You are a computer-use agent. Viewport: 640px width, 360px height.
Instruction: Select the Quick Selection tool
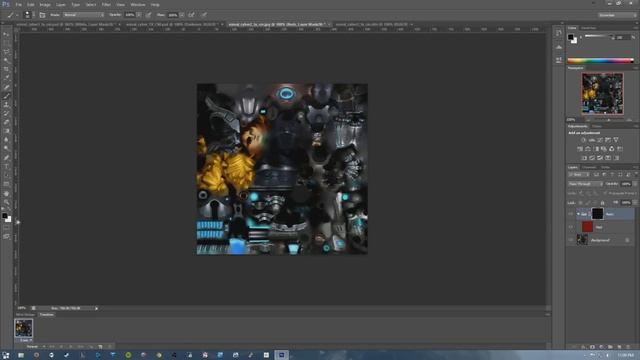[x=6, y=60]
